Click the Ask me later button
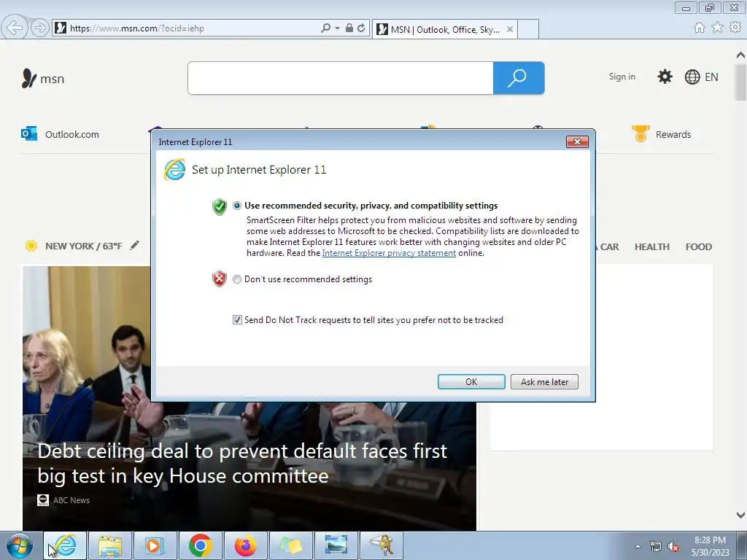 pos(544,382)
